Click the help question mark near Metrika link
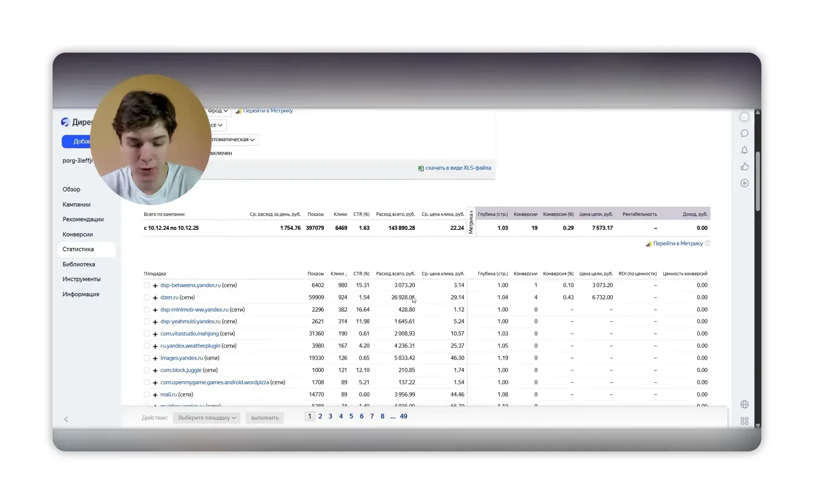The width and height of the screenshot is (814, 504). click(x=708, y=243)
